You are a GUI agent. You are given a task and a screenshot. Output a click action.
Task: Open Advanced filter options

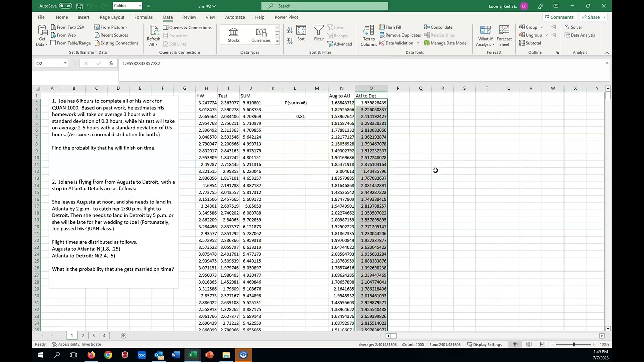coord(339,44)
